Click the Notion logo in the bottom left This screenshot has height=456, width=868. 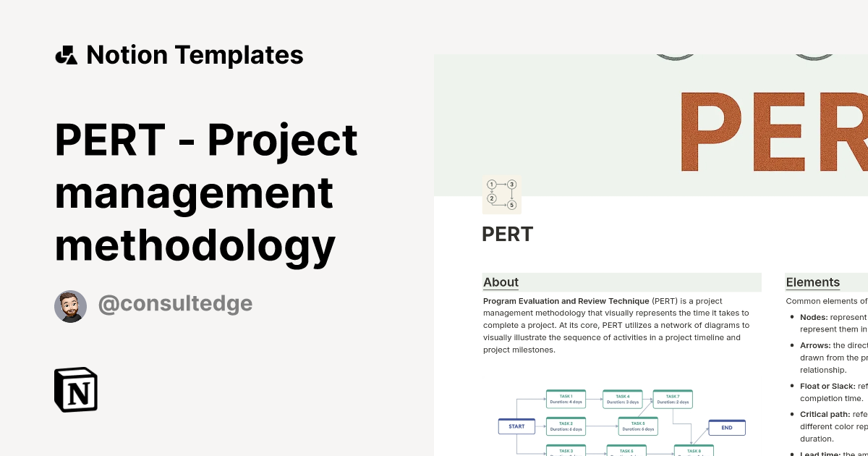click(77, 390)
